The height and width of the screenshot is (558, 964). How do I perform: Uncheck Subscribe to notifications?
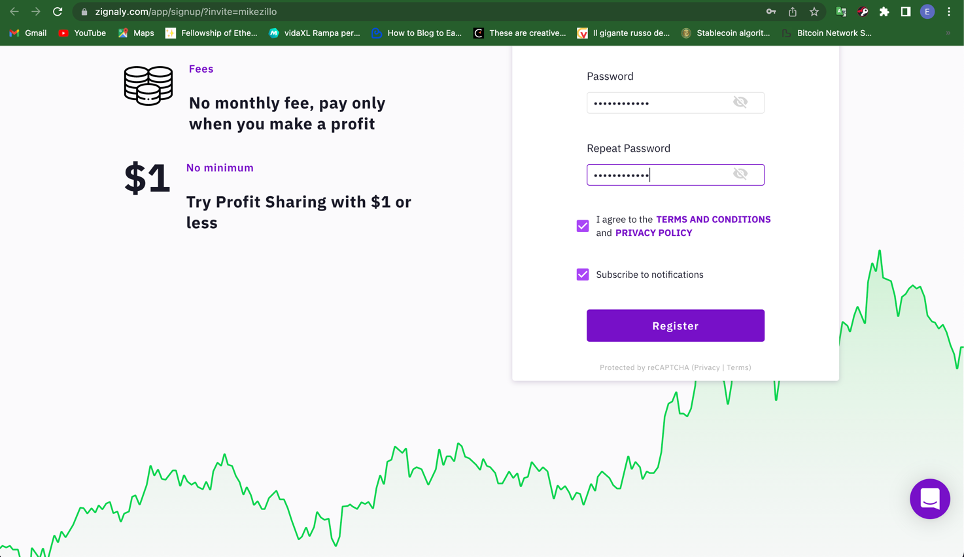coord(583,275)
